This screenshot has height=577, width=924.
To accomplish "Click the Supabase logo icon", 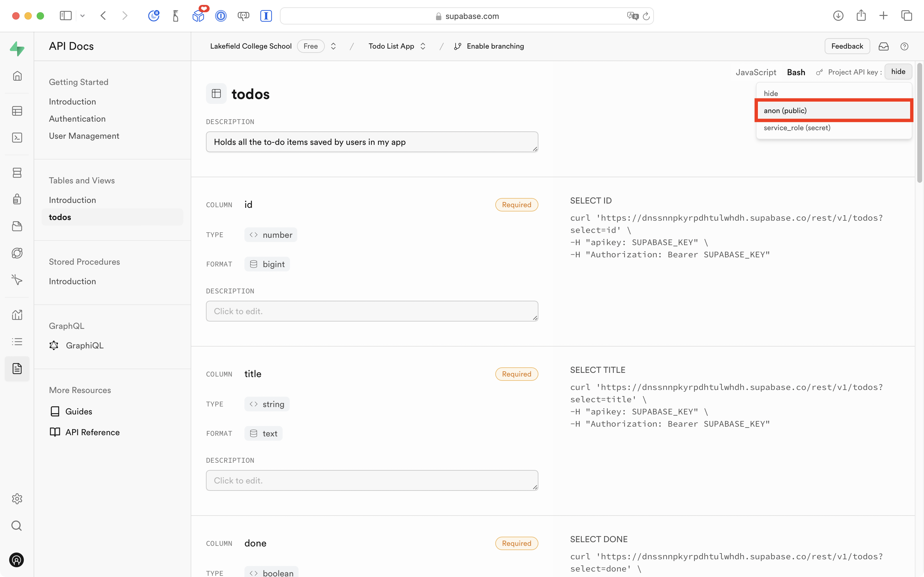I will [17, 49].
